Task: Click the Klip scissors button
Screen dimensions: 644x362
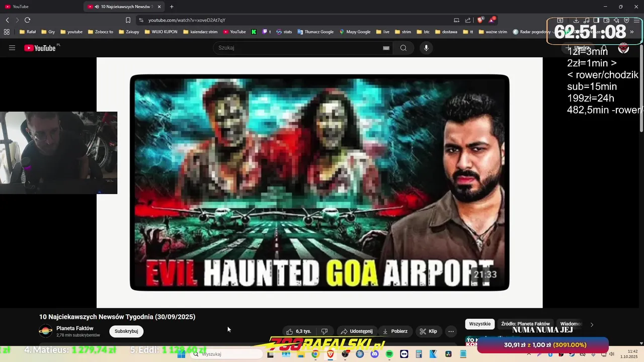Action: point(428,331)
